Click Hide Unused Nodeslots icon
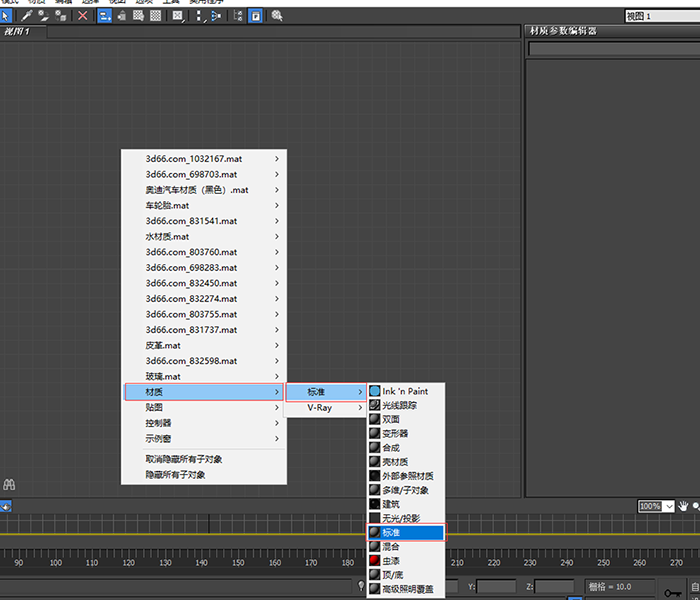The image size is (700, 600). pos(121,16)
